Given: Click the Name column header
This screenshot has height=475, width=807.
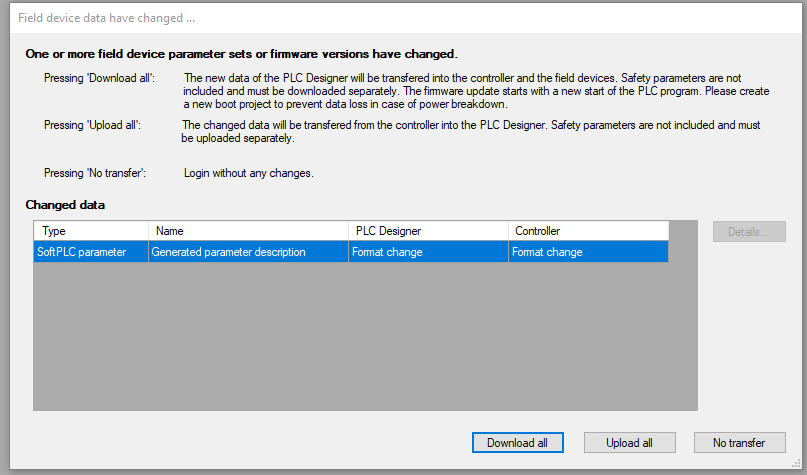Looking at the screenshot, I should coord(249,231).
